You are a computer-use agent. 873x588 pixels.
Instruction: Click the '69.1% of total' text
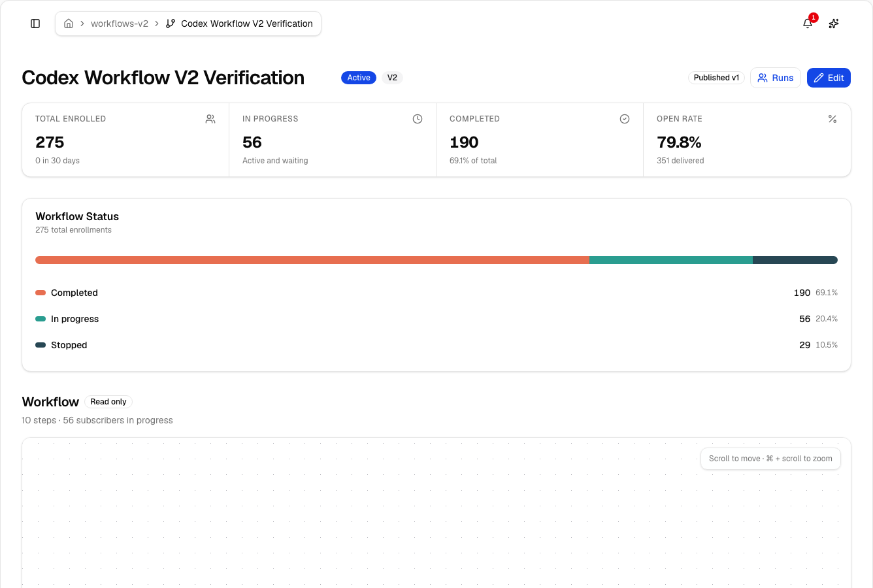click(x=473, y=161)
